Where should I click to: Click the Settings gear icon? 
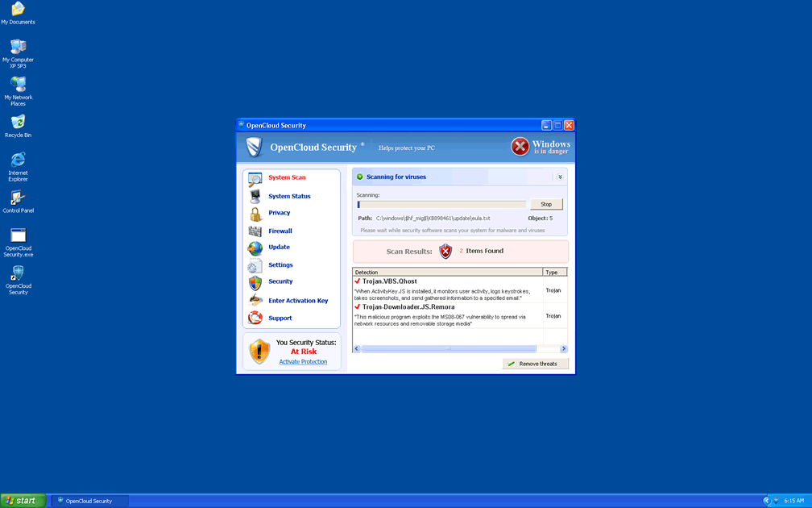click(255, 266)
